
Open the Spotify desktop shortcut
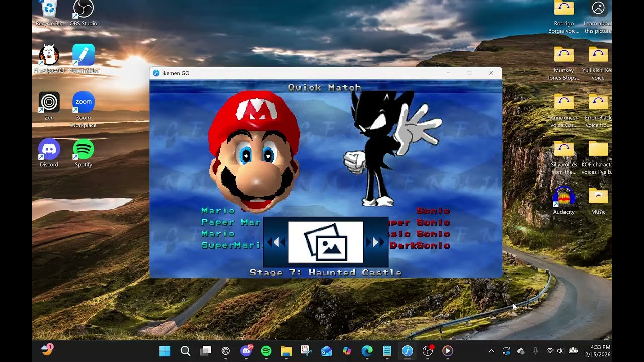pyautogui.click(x=84, y=153)
